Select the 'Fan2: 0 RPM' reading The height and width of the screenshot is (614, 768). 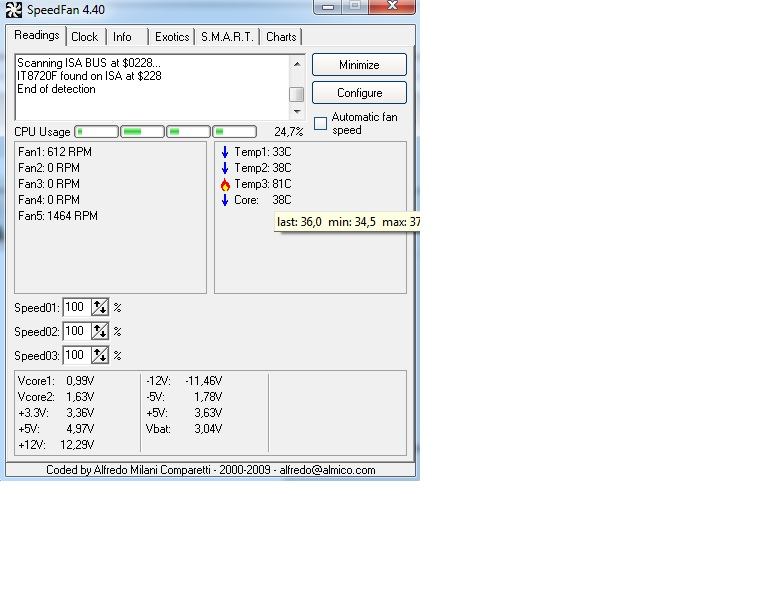coord(49,168)
